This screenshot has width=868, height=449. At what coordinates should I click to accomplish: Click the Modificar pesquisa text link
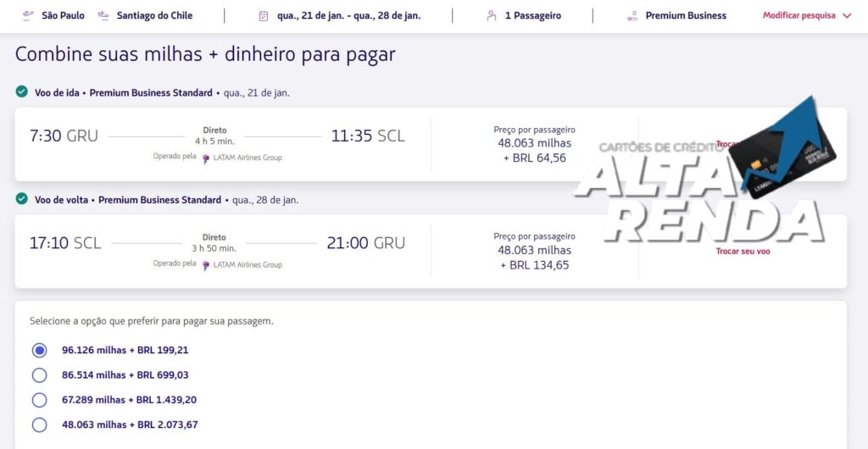pos(798,15)
